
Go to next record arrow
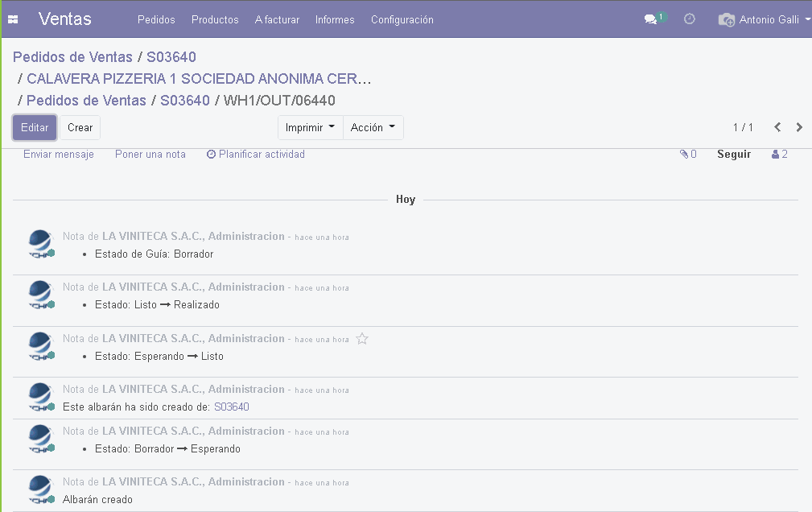799,127
